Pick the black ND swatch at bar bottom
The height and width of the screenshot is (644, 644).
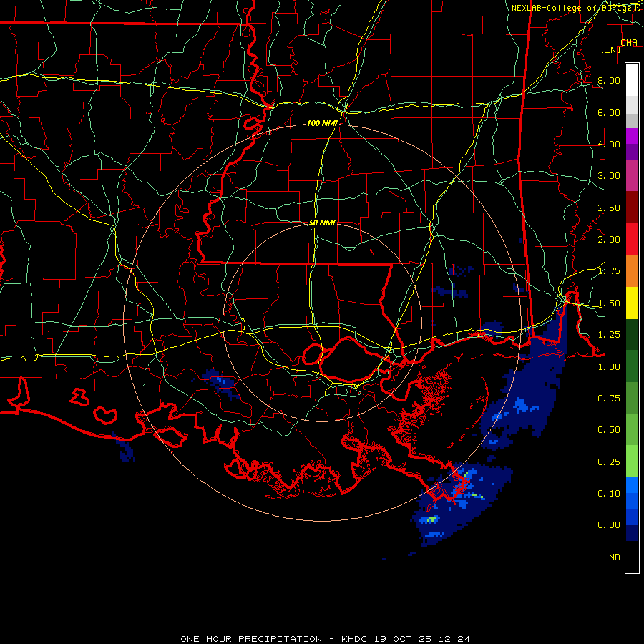pyautogui.click(x=632, y=557)
